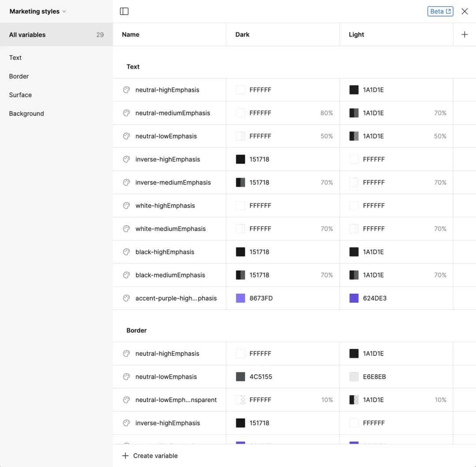Click the 624DE3 purple Light swatch
This screenshot has height=467, width=476.
point(354,298)
